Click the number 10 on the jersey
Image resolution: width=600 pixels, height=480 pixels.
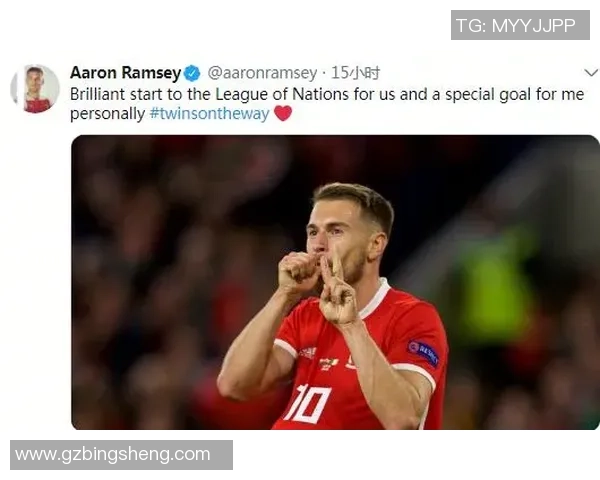[x=307, y=404]
